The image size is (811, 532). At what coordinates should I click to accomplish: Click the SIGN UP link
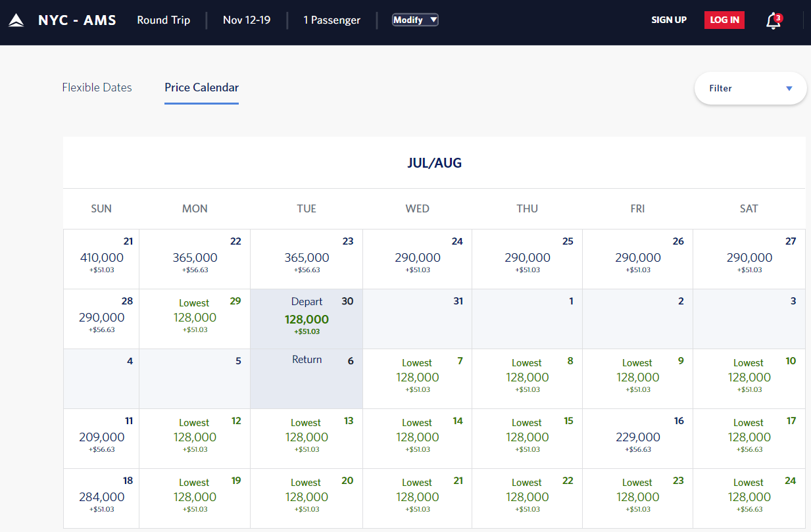click(669, 20)
